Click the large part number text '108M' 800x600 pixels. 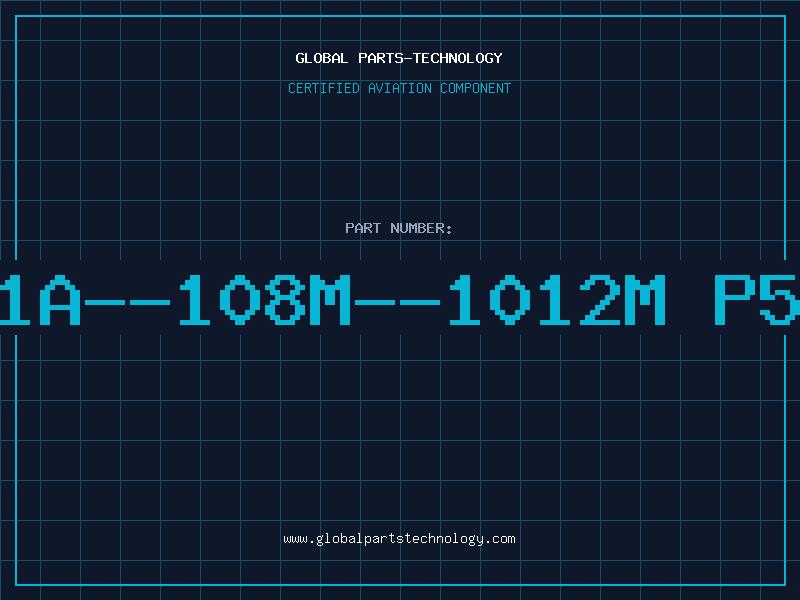265,299
